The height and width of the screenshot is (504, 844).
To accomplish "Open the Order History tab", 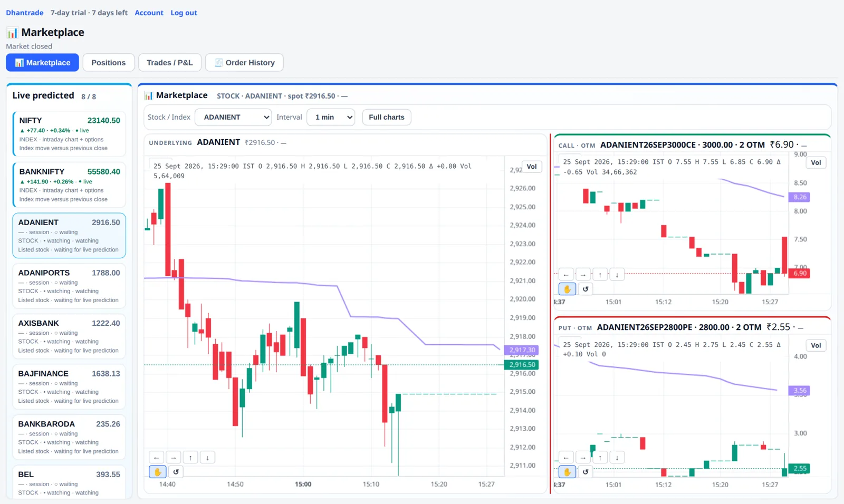I will (x=244, y=62).
